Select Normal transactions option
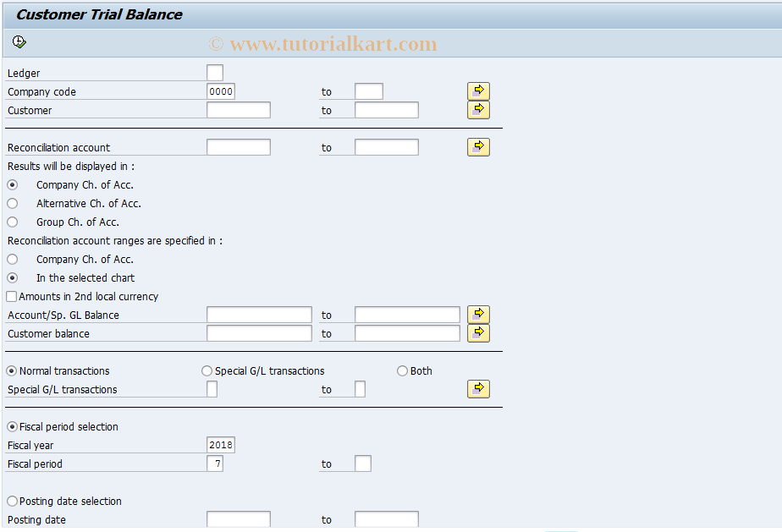The height and width of the screenshot is (532, 782). point(12,370)
